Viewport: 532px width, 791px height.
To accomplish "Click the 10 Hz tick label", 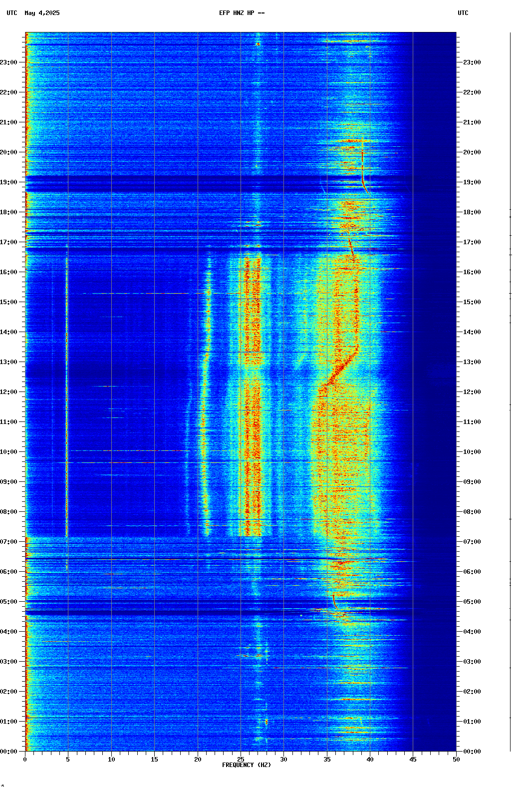I will pyautogui.click(x=111, y=760).
